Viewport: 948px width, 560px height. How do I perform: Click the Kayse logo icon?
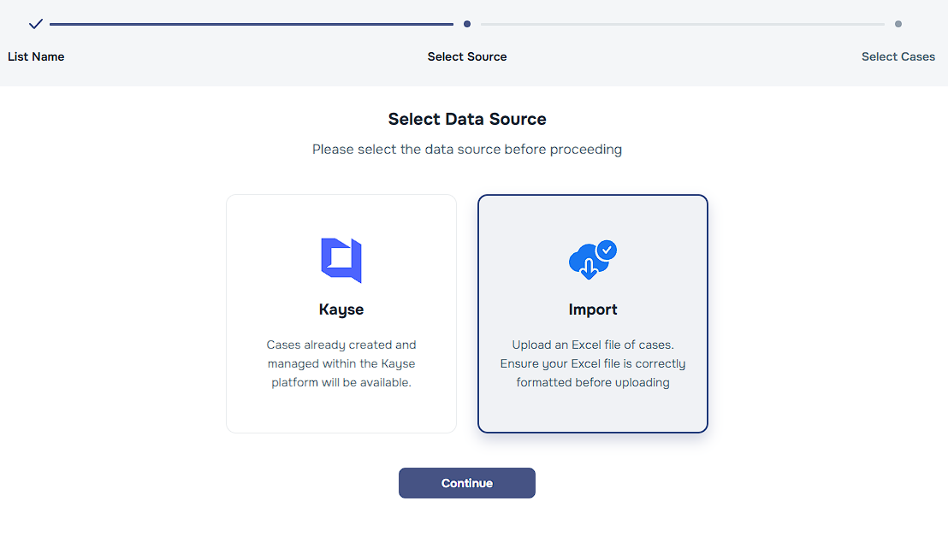coord(341,260)
